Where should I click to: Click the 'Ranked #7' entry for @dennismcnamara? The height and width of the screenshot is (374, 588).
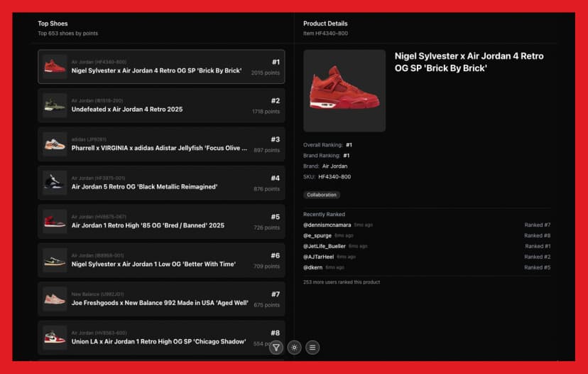[x=538, y=225]
